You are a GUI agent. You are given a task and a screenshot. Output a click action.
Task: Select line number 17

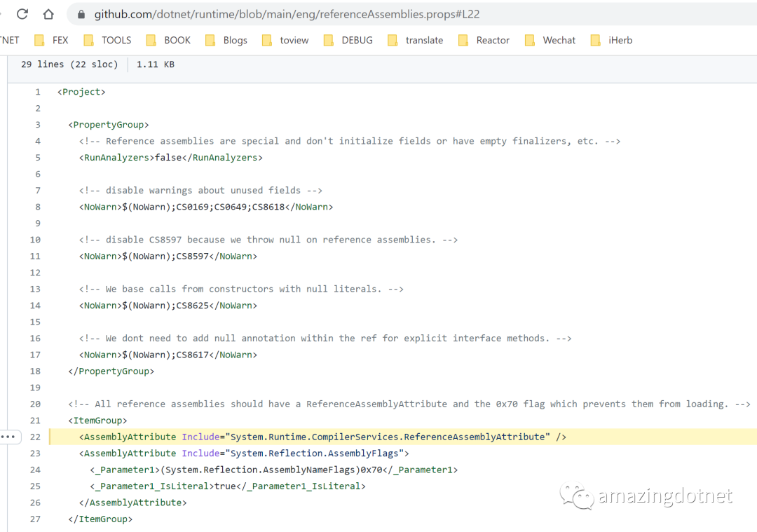point(35,355)
